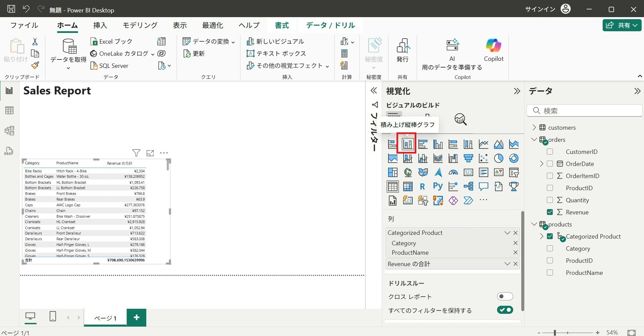The width and height of the screenshot is (644, 336).
Task: Open DAX query view in left sidebar
Action: (9, 151)
